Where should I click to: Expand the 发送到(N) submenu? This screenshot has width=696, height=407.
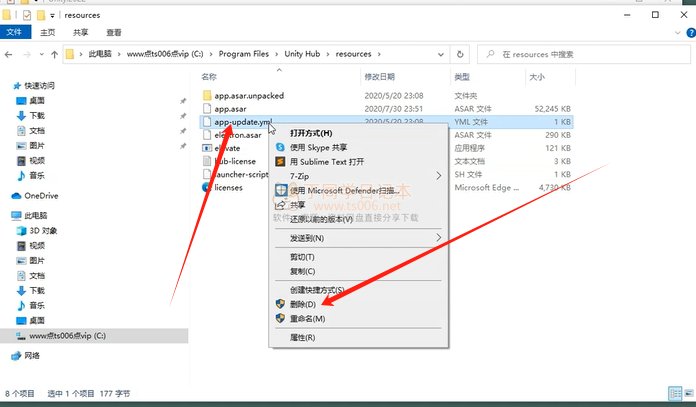359,238
